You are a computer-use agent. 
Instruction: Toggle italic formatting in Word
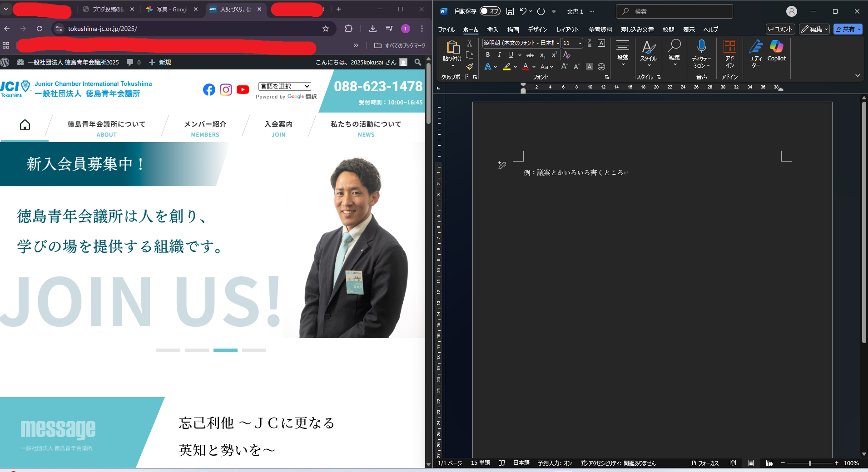(499, 55)
